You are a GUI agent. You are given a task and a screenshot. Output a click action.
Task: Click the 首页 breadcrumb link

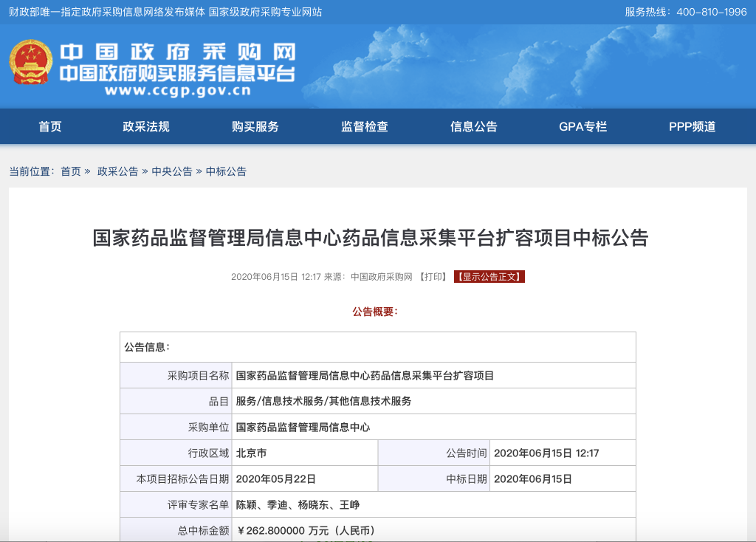point(71,171)
